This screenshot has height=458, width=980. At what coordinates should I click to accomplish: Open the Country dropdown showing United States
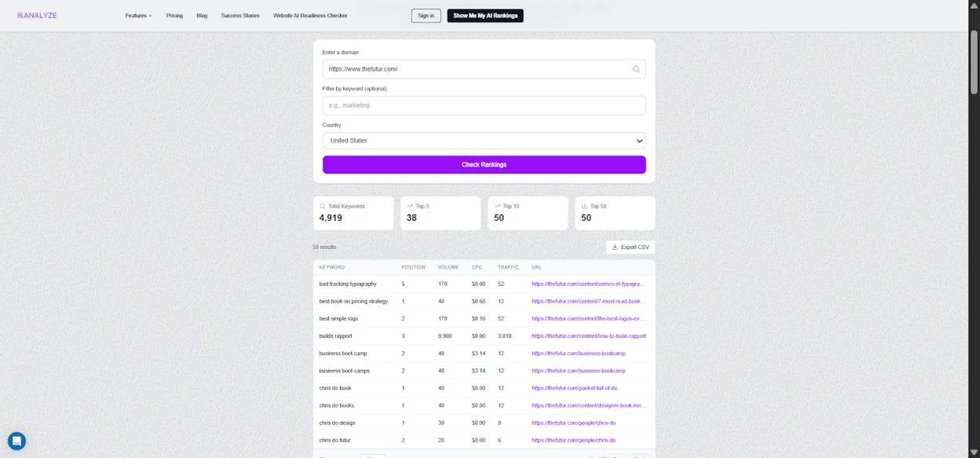point(484,141)
